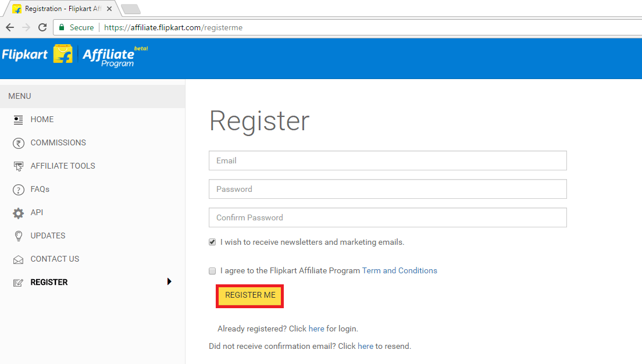Screen dimensions: 642x364
Task: Click the rupee COMMISSIONS icon
Action: [x=19, y=143]
